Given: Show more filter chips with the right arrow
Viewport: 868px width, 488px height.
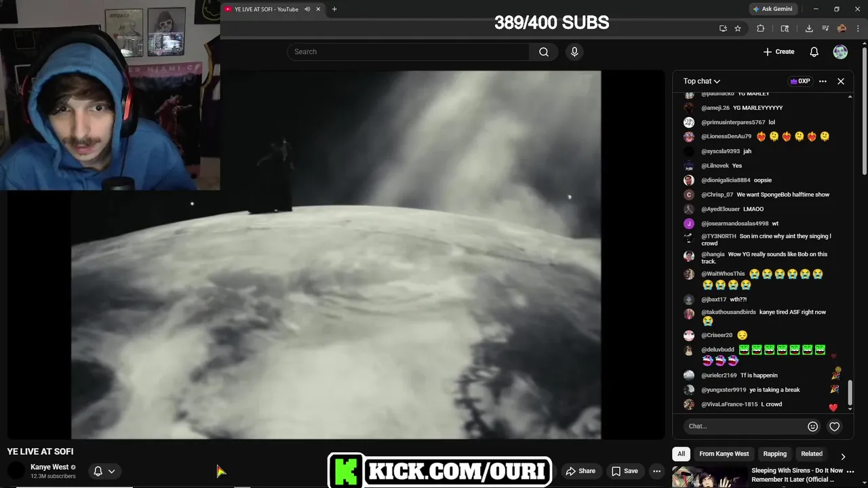Looking at the screenshot, I should [843, 456].
